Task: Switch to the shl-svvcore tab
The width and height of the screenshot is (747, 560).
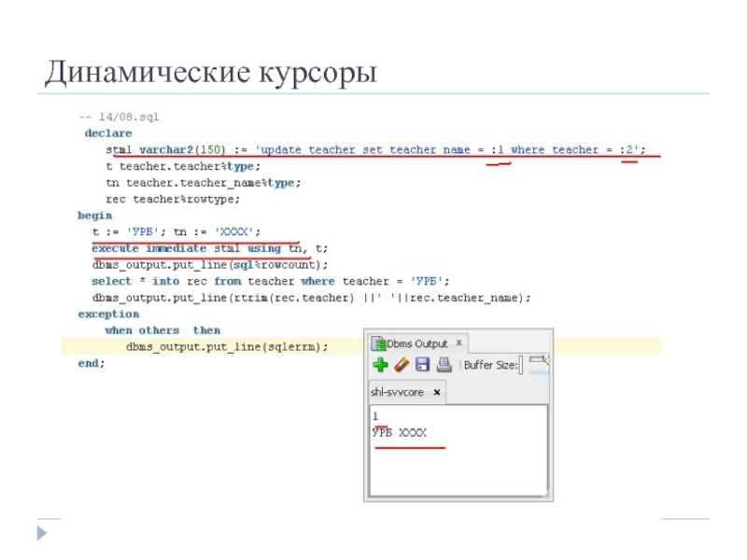Action: 397,393
